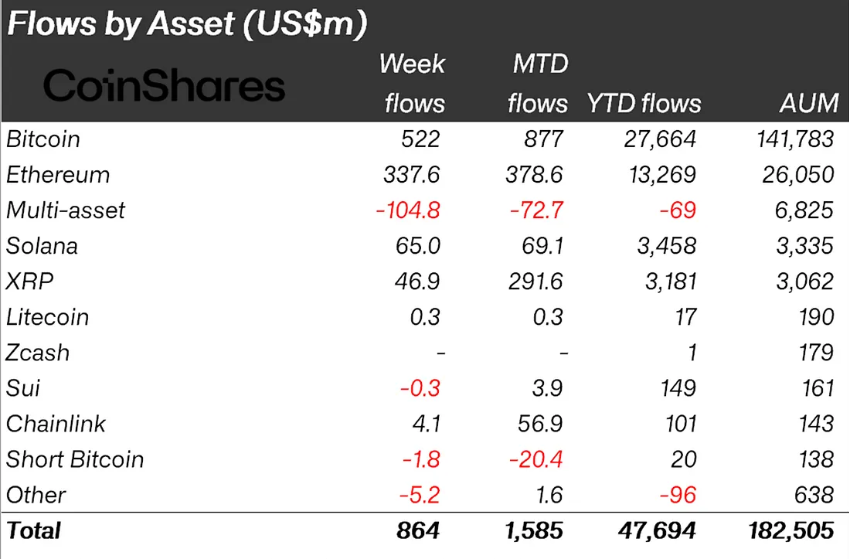The width and height of the screenshot is (849, 559).
Task: Click the YTD flows column header
Action: [644, 103]
